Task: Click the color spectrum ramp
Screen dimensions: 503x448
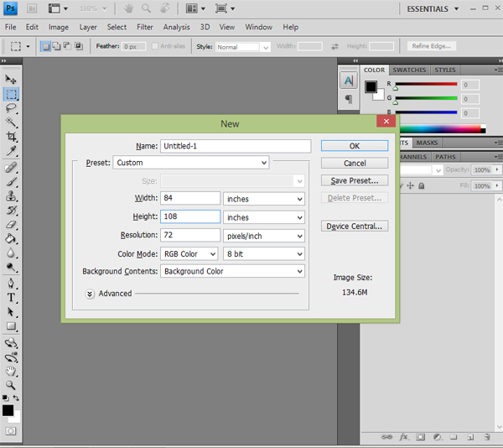Action: (x=442, y=129)
